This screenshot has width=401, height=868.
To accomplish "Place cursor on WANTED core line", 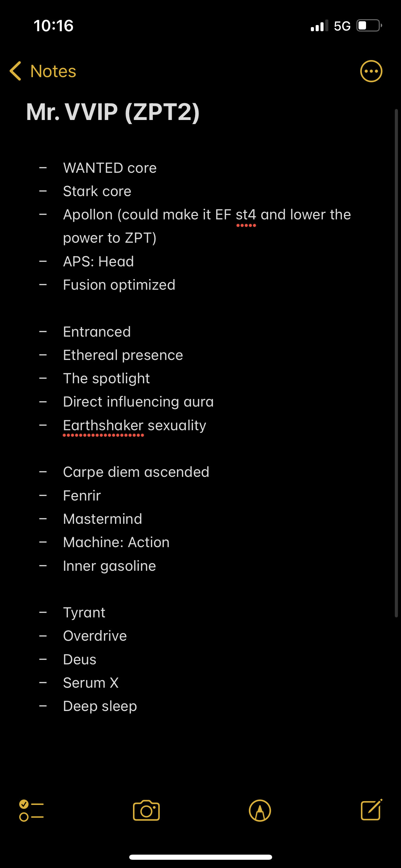I will 110,168.
